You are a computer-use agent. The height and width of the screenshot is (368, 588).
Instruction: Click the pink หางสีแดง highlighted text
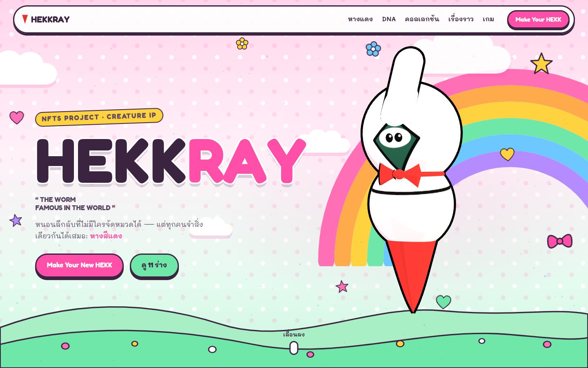[106, 236]
